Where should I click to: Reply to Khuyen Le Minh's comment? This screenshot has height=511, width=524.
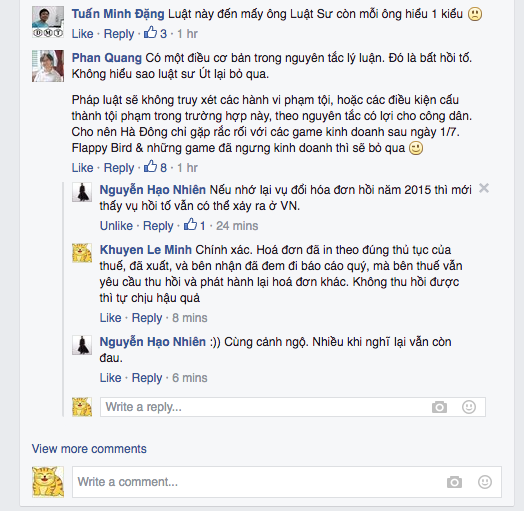click(x=147, y=318)
